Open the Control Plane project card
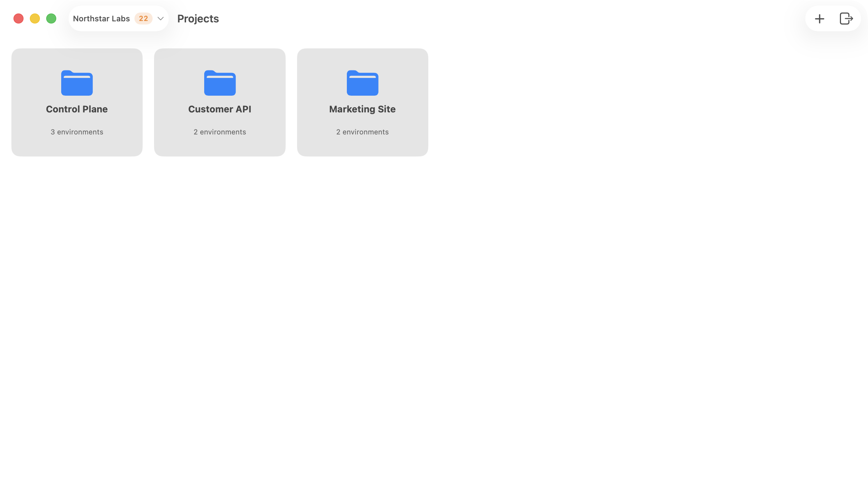868x478 pixels. [x=77, y=102]
